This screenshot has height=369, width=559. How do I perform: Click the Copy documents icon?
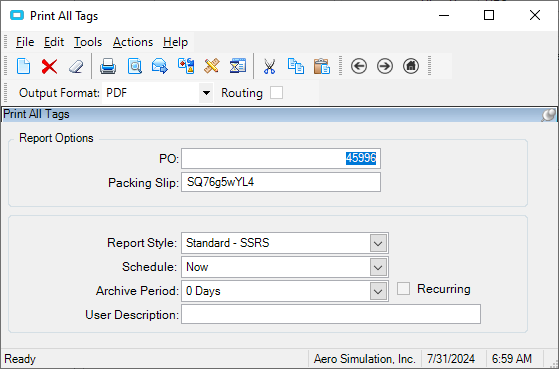click(296, 66)
